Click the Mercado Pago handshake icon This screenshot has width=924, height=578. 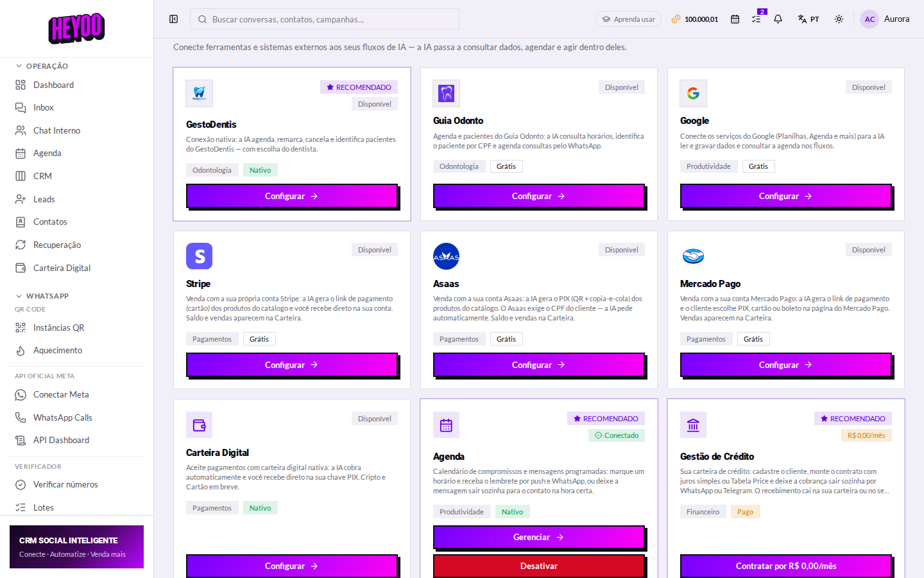tap(693, 256)
